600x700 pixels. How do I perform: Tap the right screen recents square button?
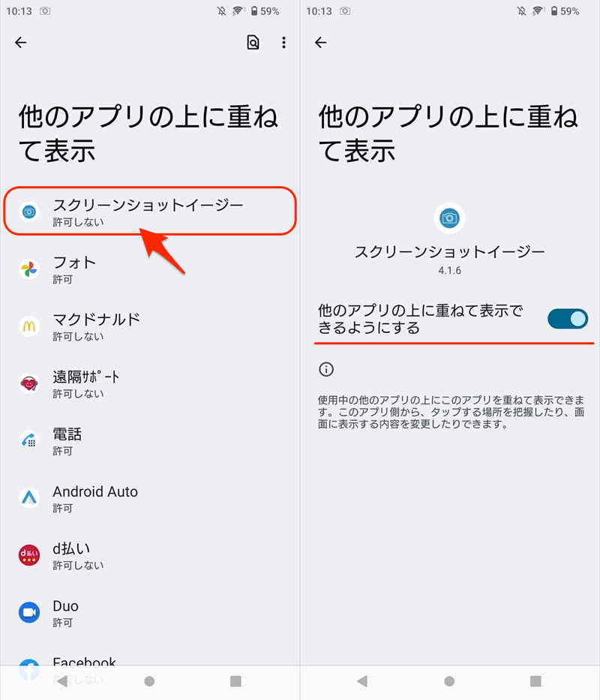(535, 680)
